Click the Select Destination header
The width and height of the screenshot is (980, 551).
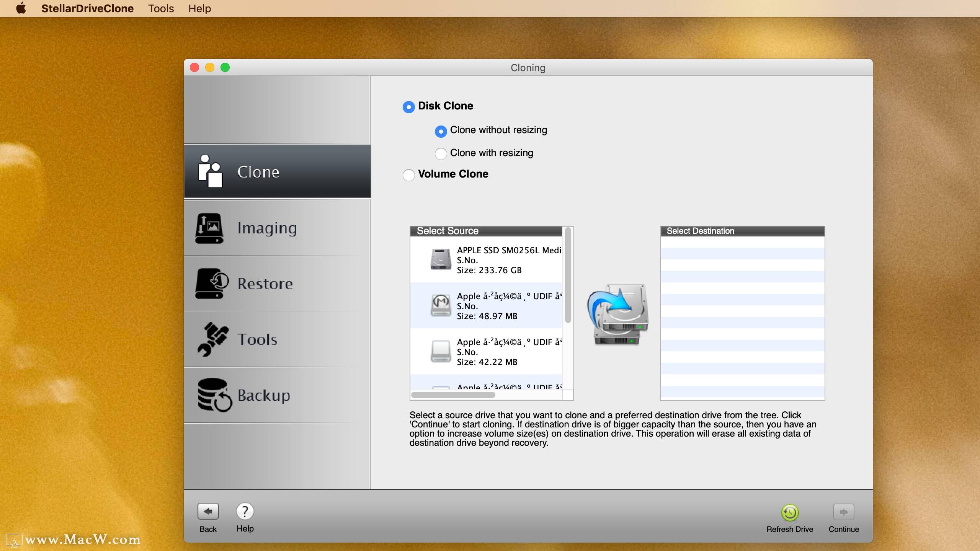pyautogui.click(x=742, y=231)
